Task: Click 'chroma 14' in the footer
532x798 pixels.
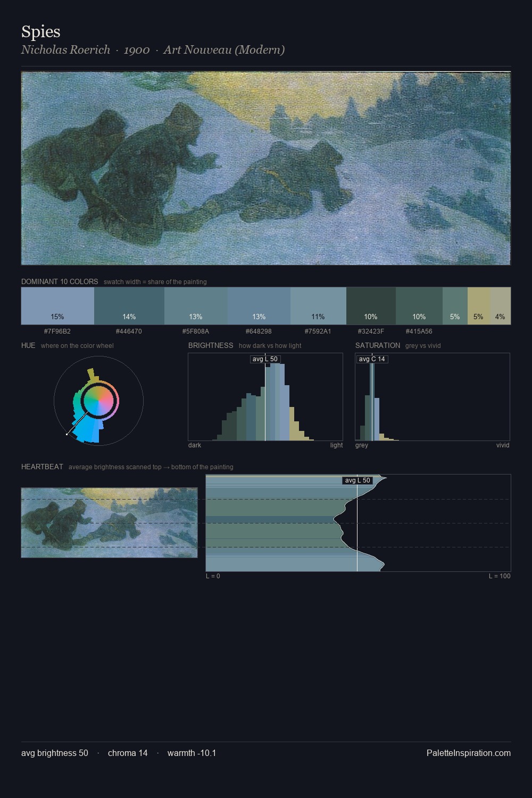Action: point(128,753)
